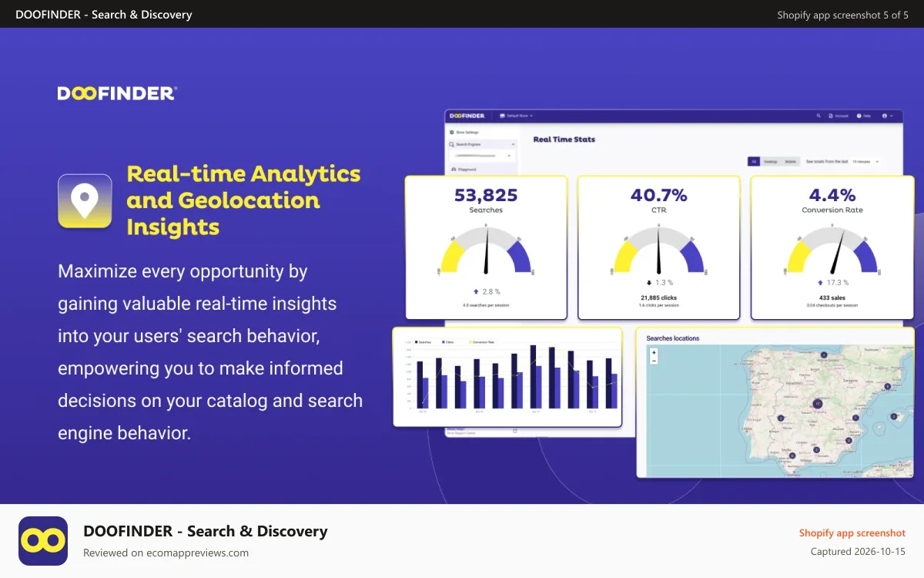The image size is (924, 578).
Task: Click the DOOFINDER logo in dashboard header
Action: 467,116
